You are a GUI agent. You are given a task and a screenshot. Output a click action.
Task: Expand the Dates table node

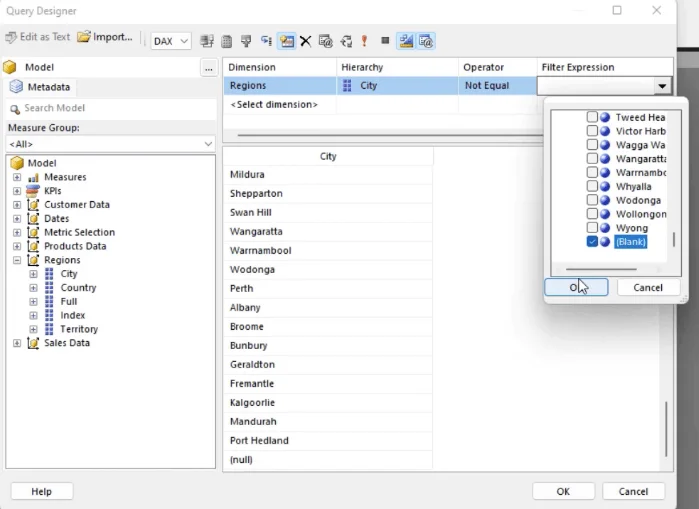pos(17,218)
